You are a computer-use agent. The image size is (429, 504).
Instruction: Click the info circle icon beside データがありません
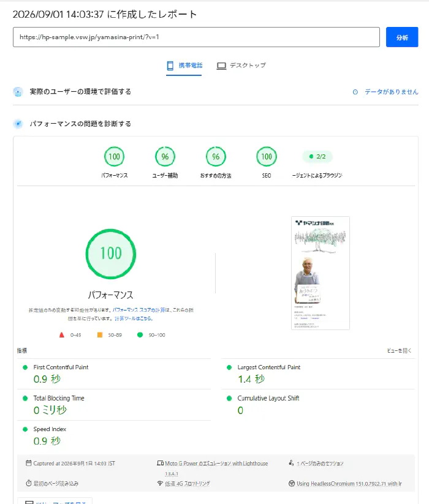[x=355, y=92]
